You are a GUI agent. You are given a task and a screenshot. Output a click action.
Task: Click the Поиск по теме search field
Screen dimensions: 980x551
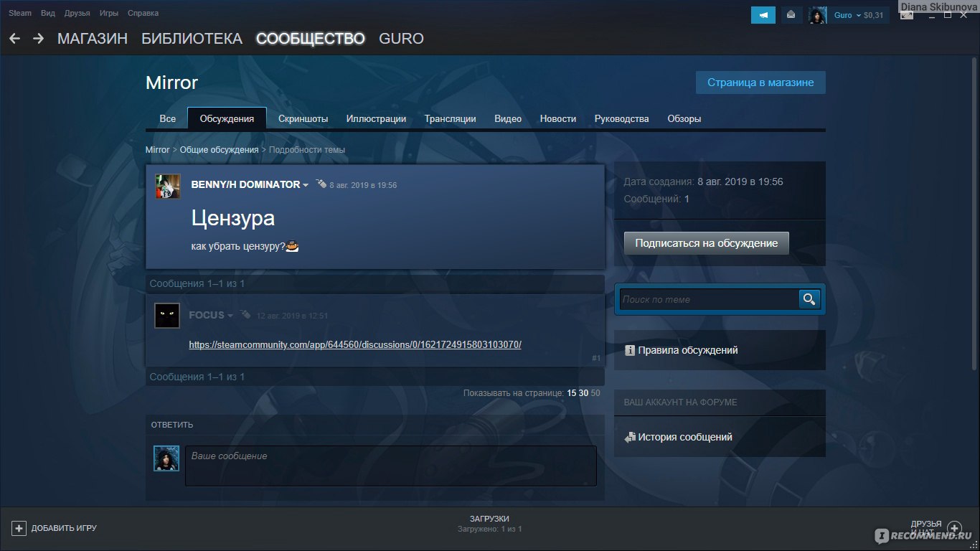tap(710, 299)
